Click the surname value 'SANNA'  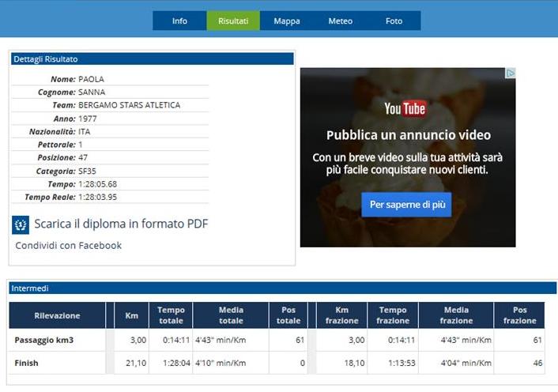(x=92, y=92)
